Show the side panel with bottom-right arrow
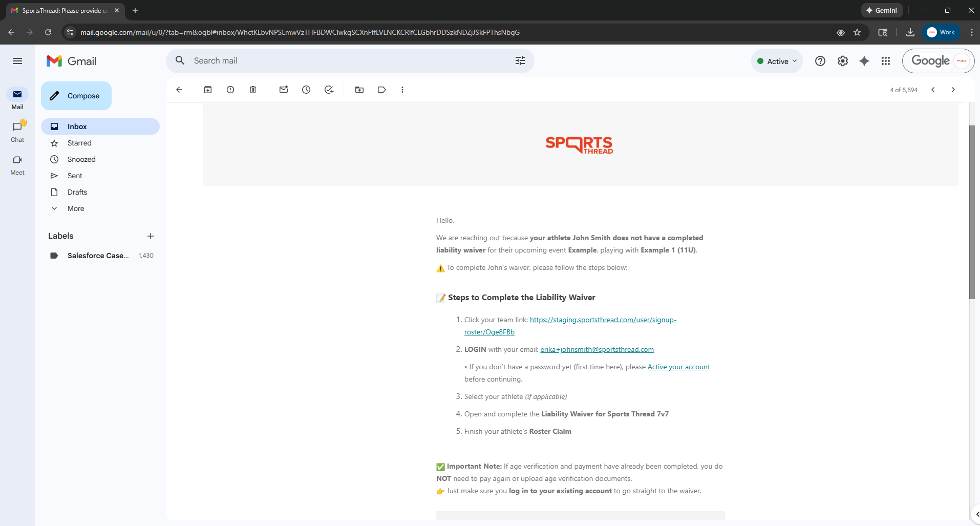The width and height of the screenshot is (980, 526). click(977, 514)
